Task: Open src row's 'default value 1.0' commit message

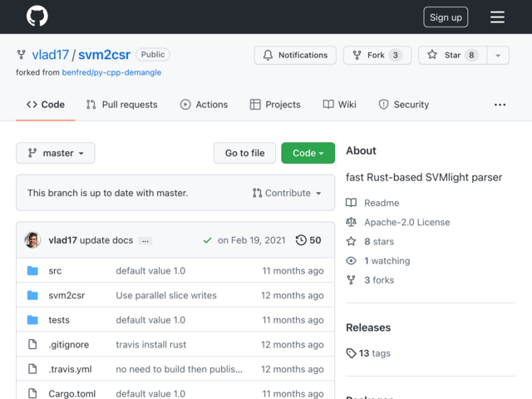Action: point(150,271)
